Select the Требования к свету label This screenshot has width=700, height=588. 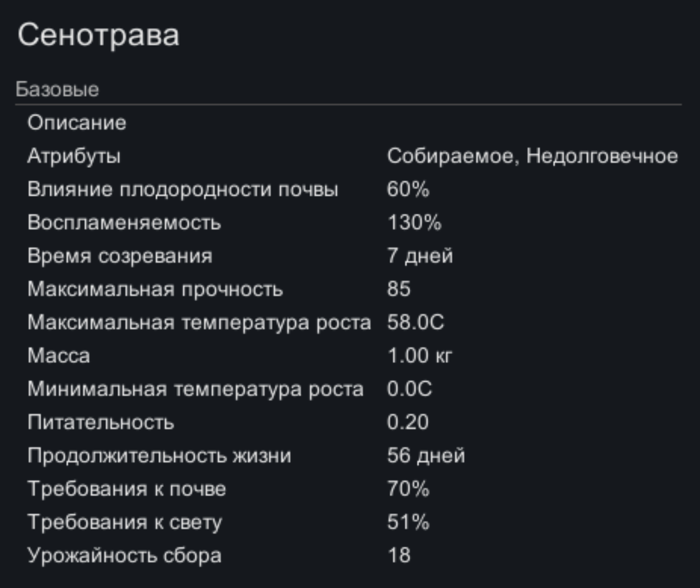[x=125, y=522]
